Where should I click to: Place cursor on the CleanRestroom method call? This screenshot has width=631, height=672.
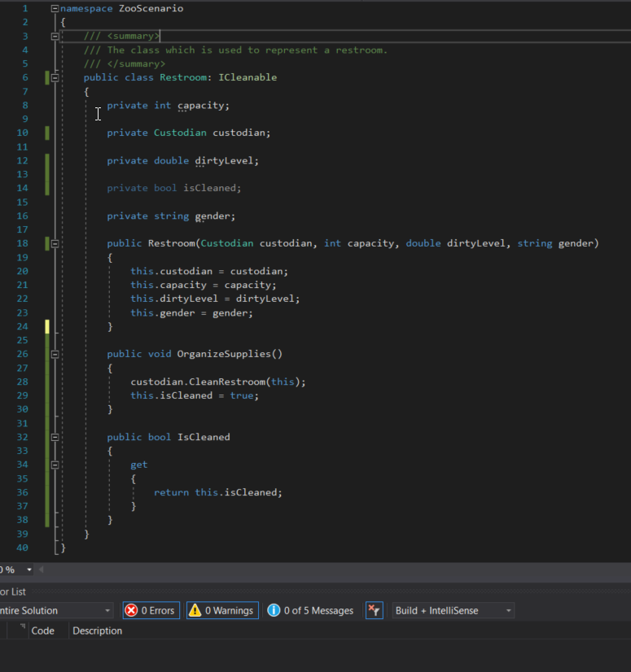coord(226,382)
